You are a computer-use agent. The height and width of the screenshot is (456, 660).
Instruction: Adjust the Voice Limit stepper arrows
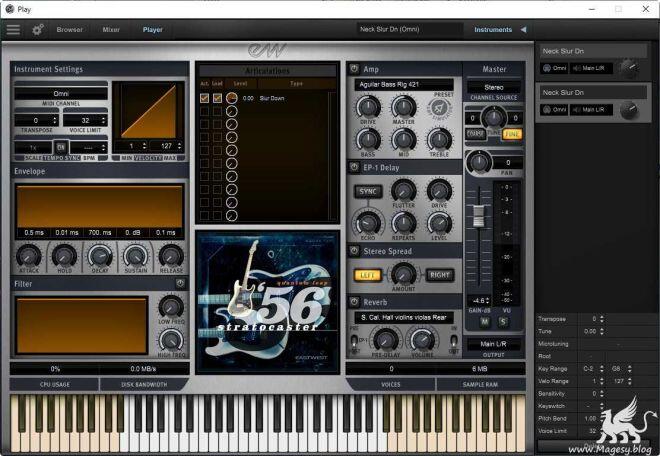pyautogui.click(x=104, y=120)
